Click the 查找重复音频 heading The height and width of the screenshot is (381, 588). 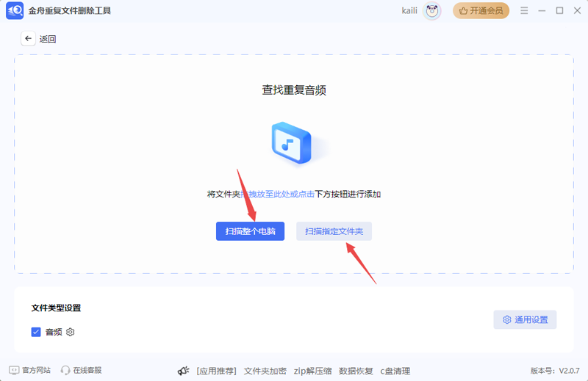pos(294,90)
